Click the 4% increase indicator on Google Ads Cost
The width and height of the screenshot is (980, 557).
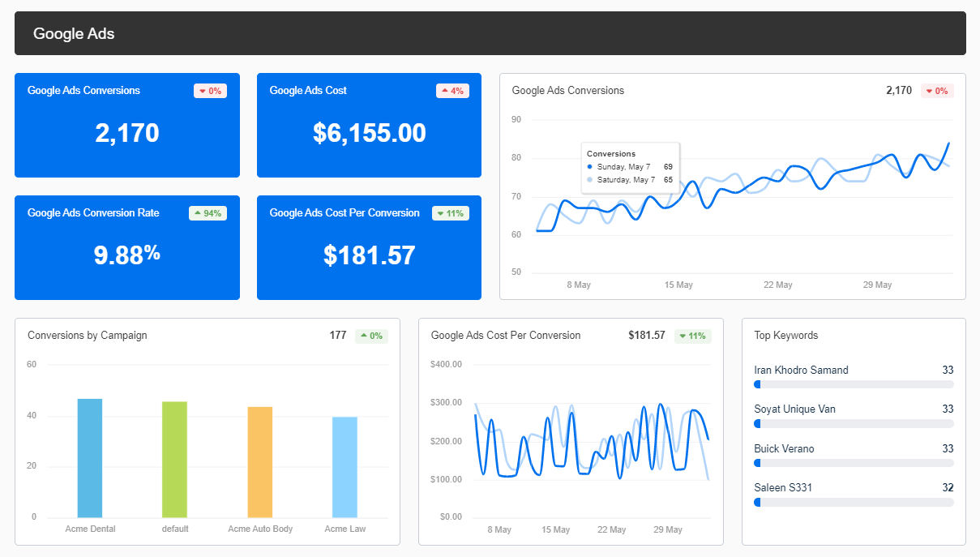452,91
